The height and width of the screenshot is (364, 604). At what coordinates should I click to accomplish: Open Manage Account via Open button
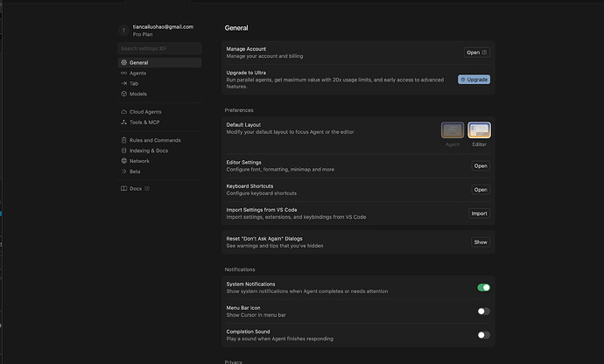(x=476, y=52)
